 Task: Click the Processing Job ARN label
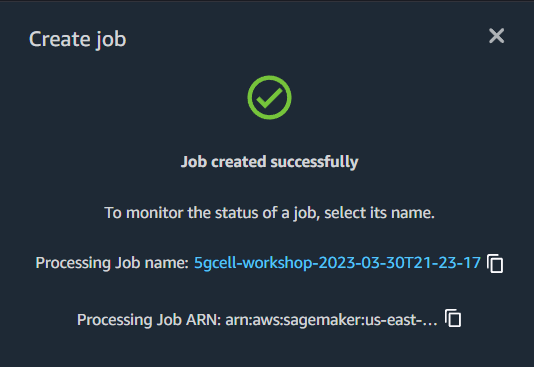click(149, 320)
